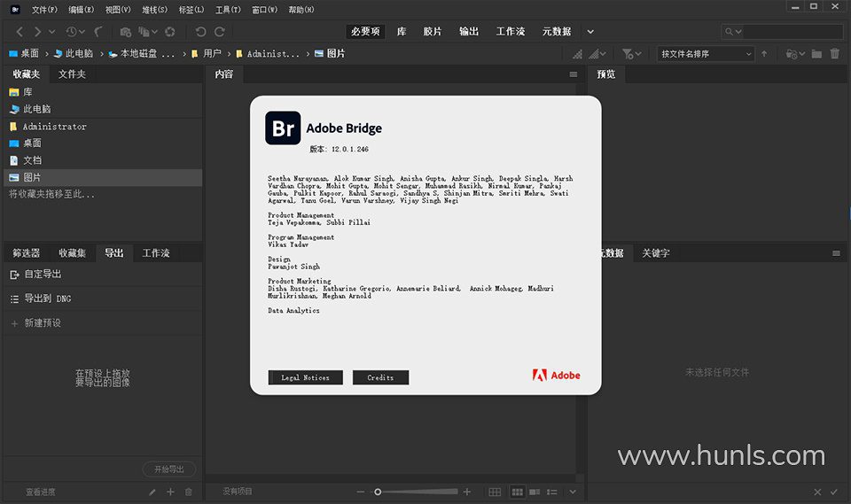Open the parent folder navigation dropdown

(x=52, y=32)
